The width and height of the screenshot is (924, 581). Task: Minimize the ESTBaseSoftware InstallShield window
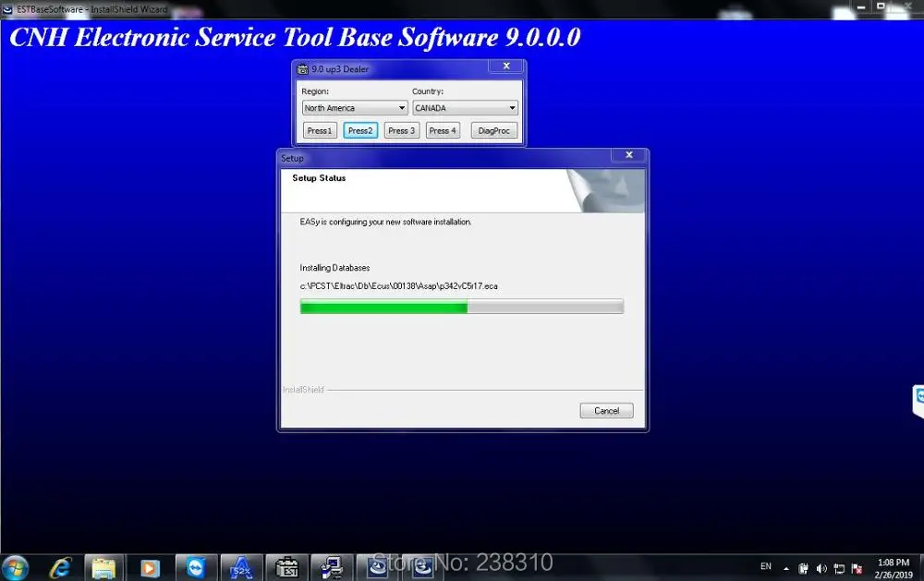pos(861,7)
